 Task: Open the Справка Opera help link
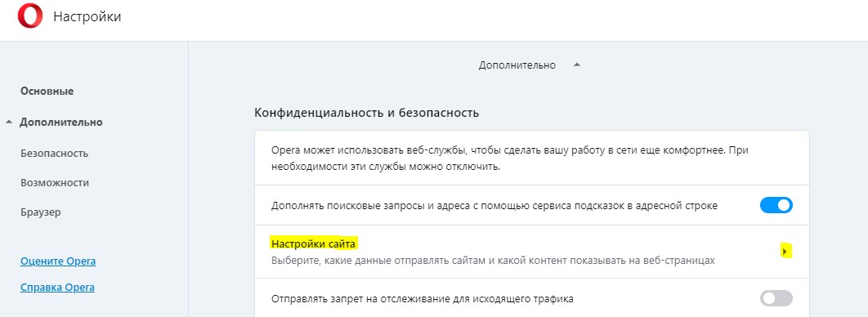point(57,288)
